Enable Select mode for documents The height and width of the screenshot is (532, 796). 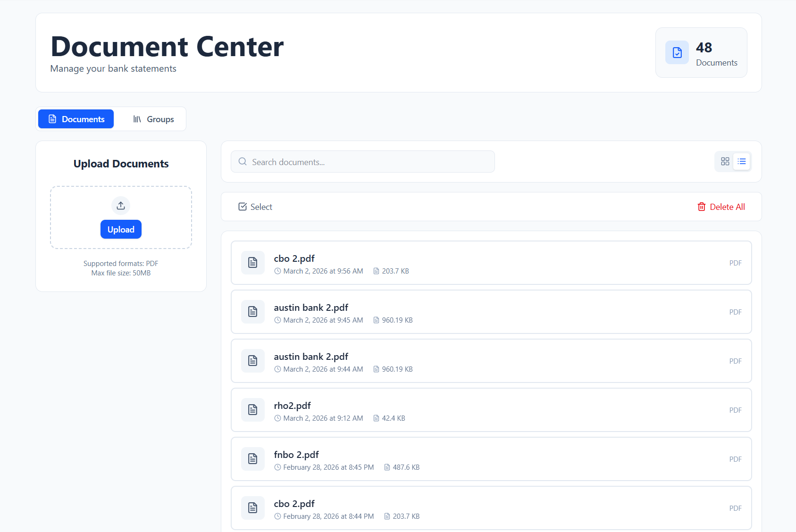pos(255,207)
